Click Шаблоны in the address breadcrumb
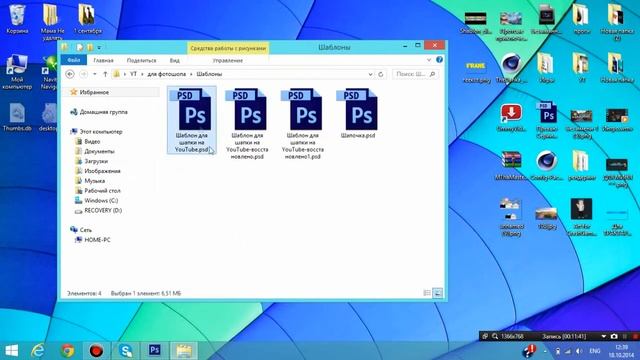Screen dimensions: 640x360 pyautogui.click(x=209, y=74)
